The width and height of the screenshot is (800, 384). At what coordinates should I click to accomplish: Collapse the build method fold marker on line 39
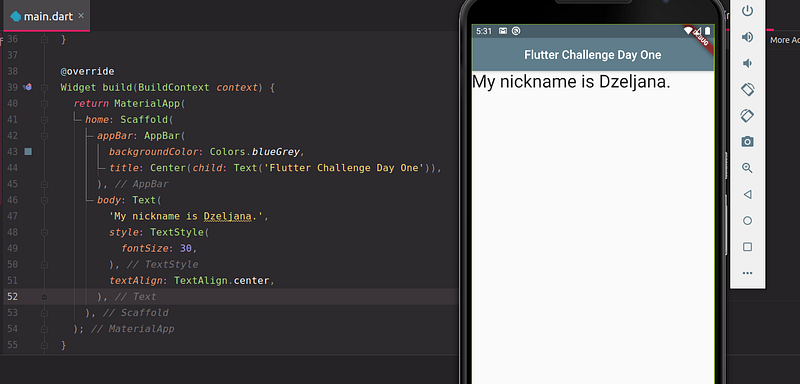coord(44,87)
